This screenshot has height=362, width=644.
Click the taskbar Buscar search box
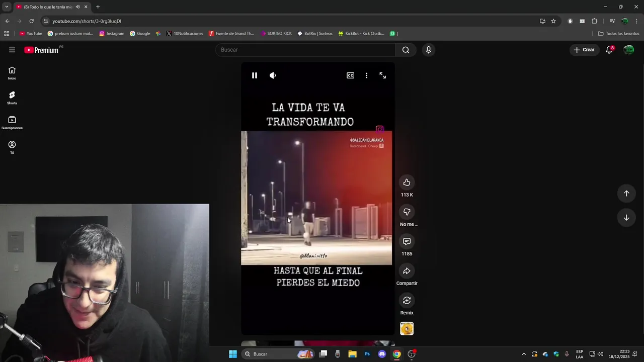click(x=278, y=354)
